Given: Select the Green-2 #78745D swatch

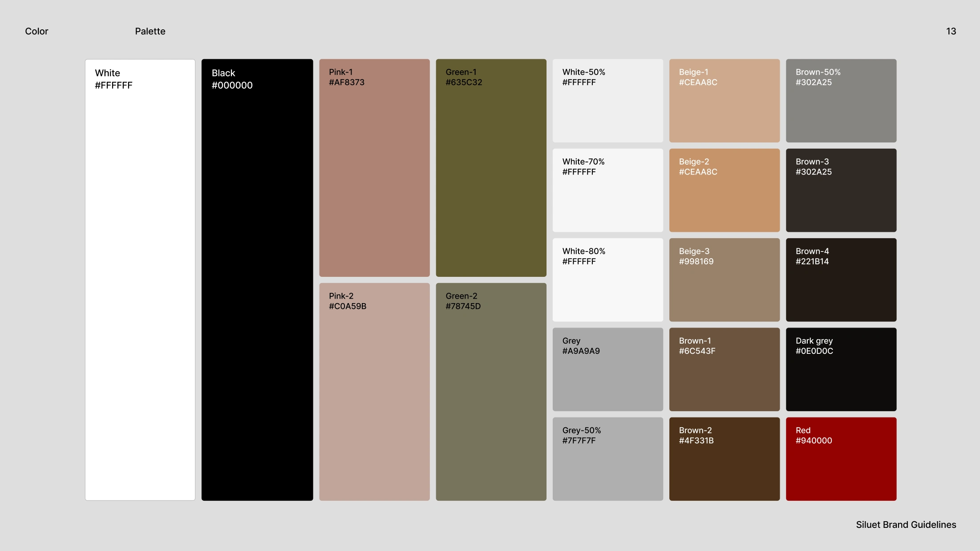Looking at the screenshot, I should [x=491, y=392].
